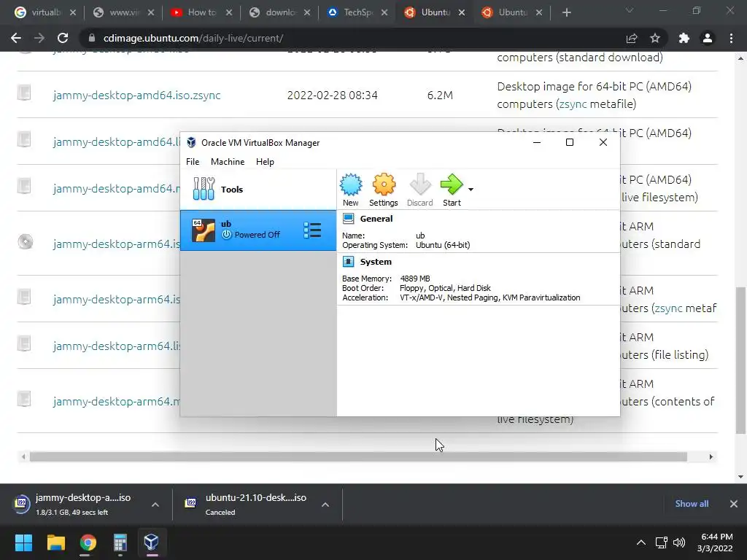The width and height of the screenshot is (747, 560).
Task: Click the New virtual machine icon
Action: (x=351, y=185)
